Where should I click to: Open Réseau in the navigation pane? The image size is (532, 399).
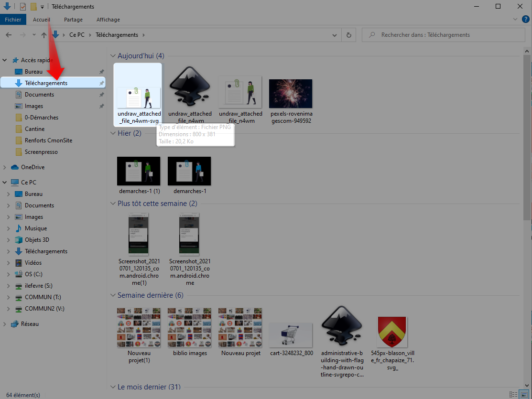30,324
